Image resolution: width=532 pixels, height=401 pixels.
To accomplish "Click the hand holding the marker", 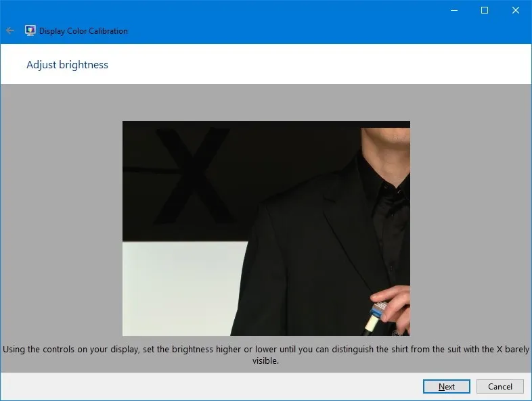I will 391,308.
